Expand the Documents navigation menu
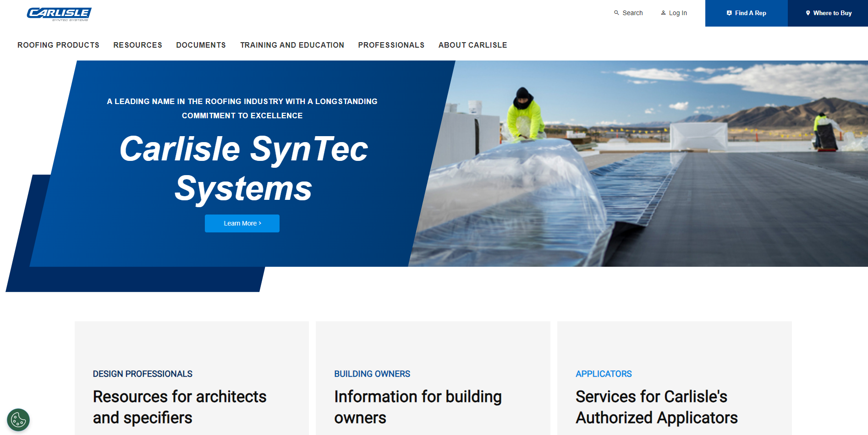This screenshot has height=435, width=868. [x=201, y=45]
